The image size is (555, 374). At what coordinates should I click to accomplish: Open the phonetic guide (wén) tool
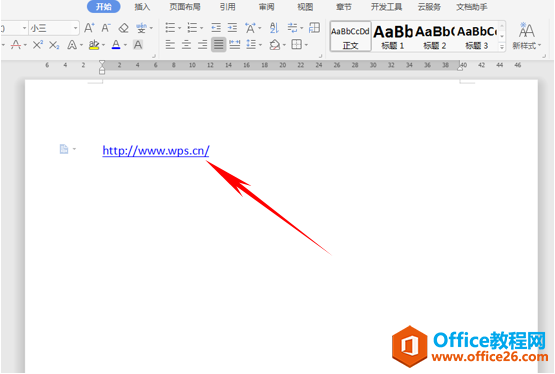click(x=142, y=28)
